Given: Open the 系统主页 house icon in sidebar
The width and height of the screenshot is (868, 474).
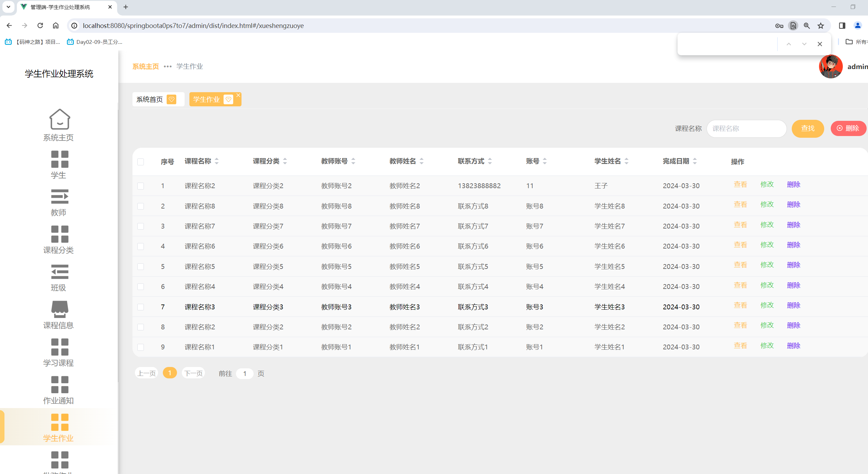Looking at the screenshot, I should point(59,119).
